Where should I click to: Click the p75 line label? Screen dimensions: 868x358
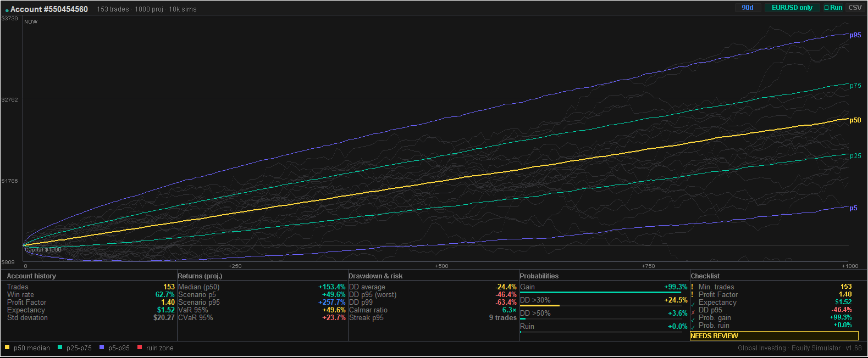coord(855,86)
